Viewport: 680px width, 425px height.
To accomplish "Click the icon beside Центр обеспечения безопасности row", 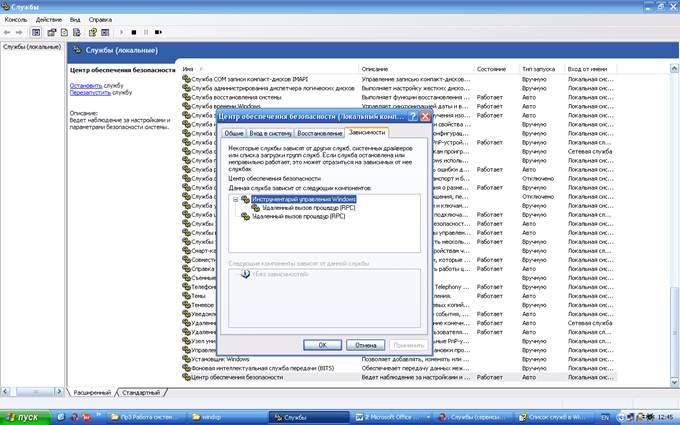I will (x=186, y=377).
